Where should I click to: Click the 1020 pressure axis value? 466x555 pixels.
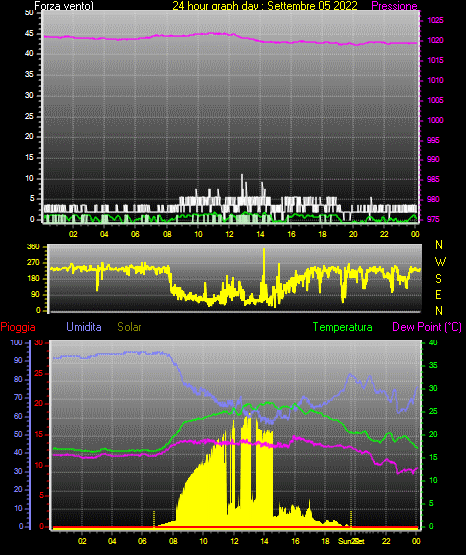435,40
